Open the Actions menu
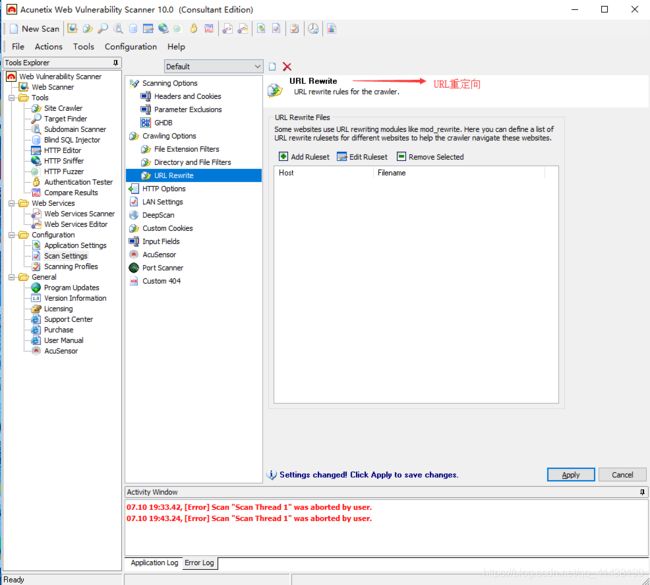 click(49, 46)
